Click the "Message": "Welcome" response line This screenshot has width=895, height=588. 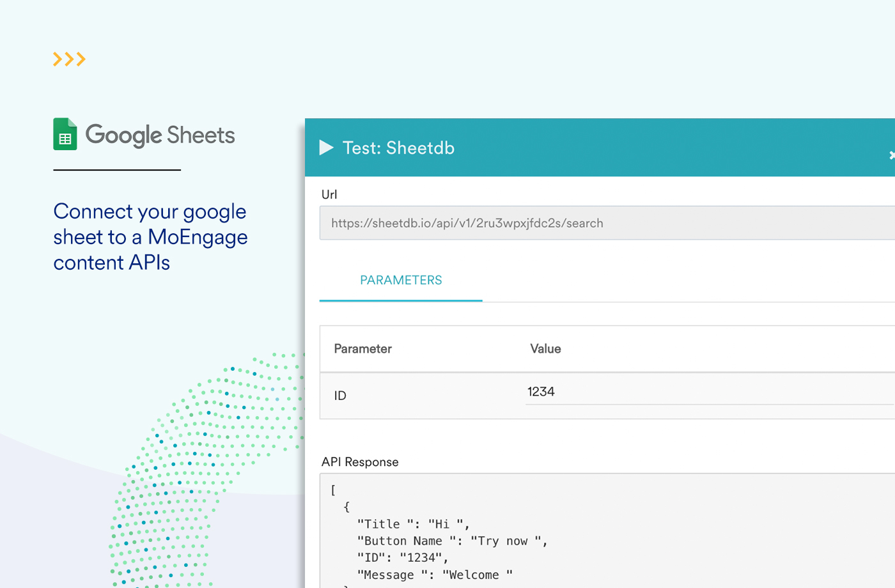pyautogui.click(x=435, y=575)
